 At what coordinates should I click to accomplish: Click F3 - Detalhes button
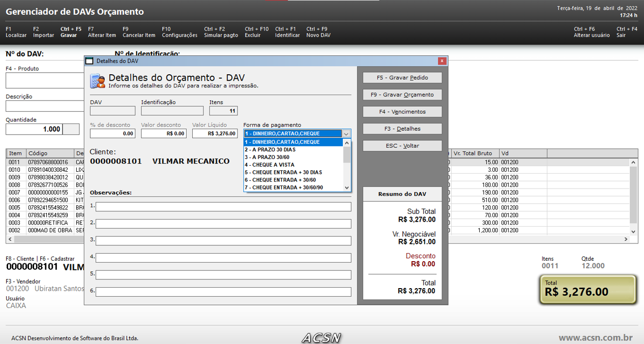[x=402, y=129]
